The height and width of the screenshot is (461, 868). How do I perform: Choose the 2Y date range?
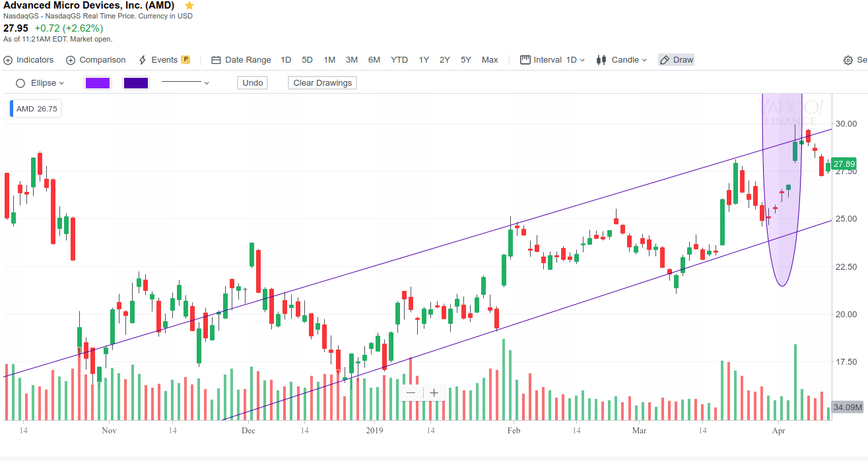(x=445, y=60)
